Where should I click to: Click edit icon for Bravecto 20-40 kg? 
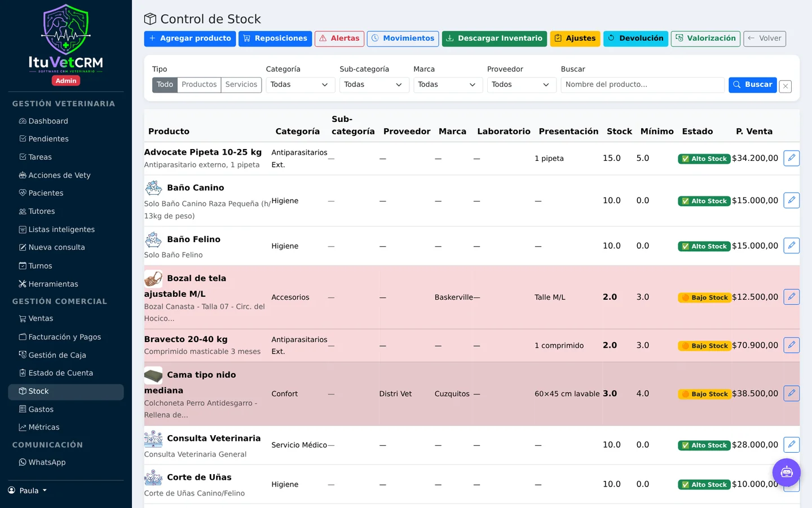click(791, 345)
